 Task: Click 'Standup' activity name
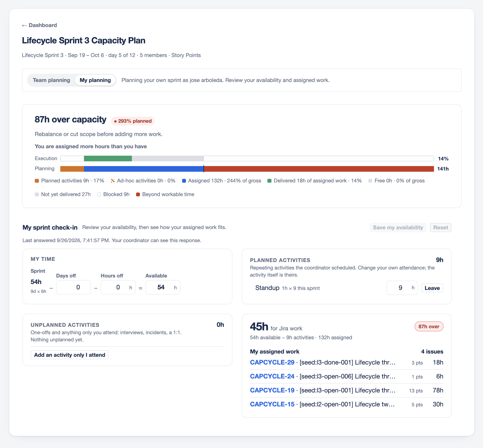[267, 288]
